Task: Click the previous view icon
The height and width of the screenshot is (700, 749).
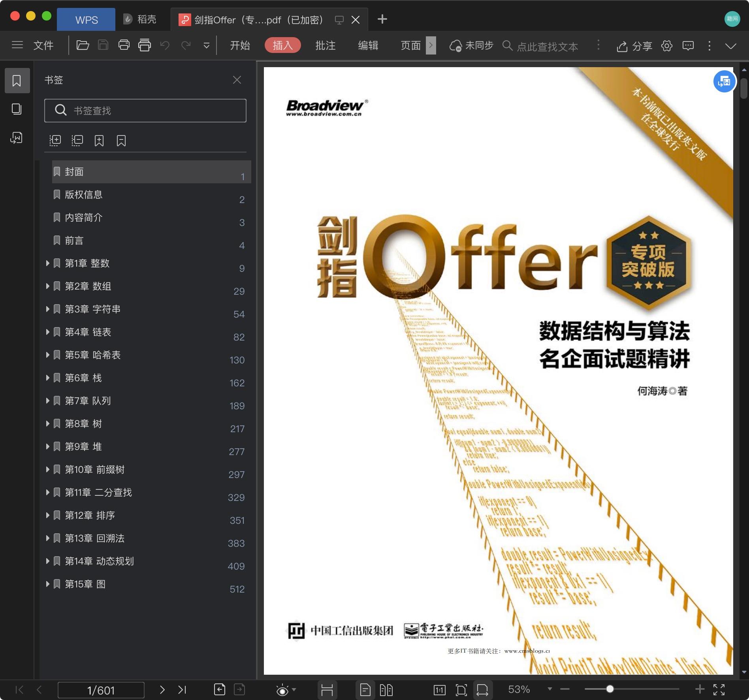Action: point(220,690)
